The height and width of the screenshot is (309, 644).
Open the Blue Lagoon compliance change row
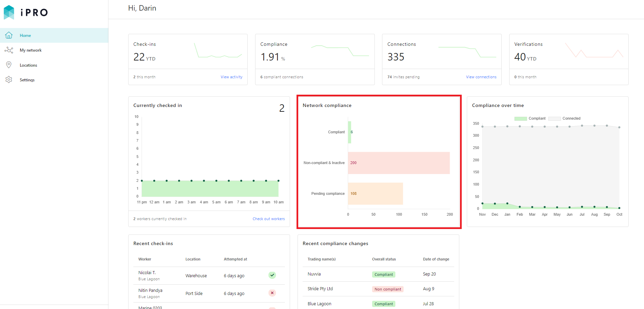378,304
